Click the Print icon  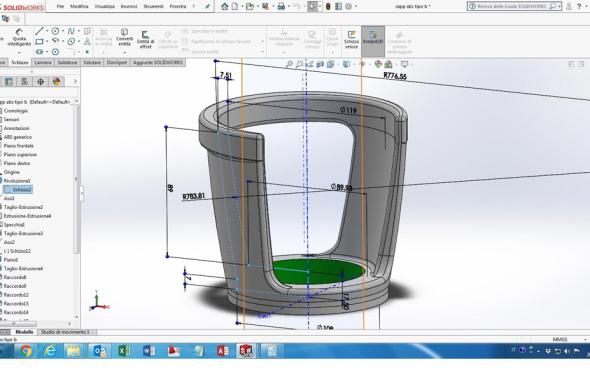(281, 6)
